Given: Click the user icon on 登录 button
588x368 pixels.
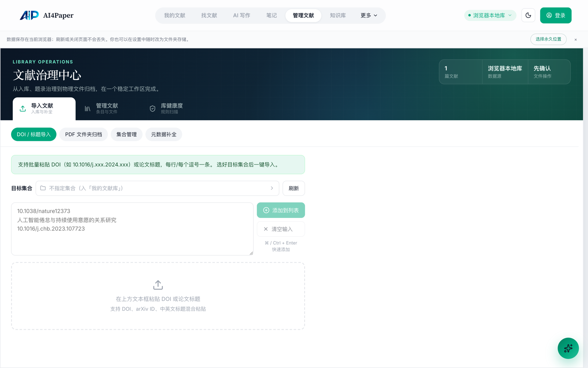Looking at the screenshot, I should pos(549,15).
